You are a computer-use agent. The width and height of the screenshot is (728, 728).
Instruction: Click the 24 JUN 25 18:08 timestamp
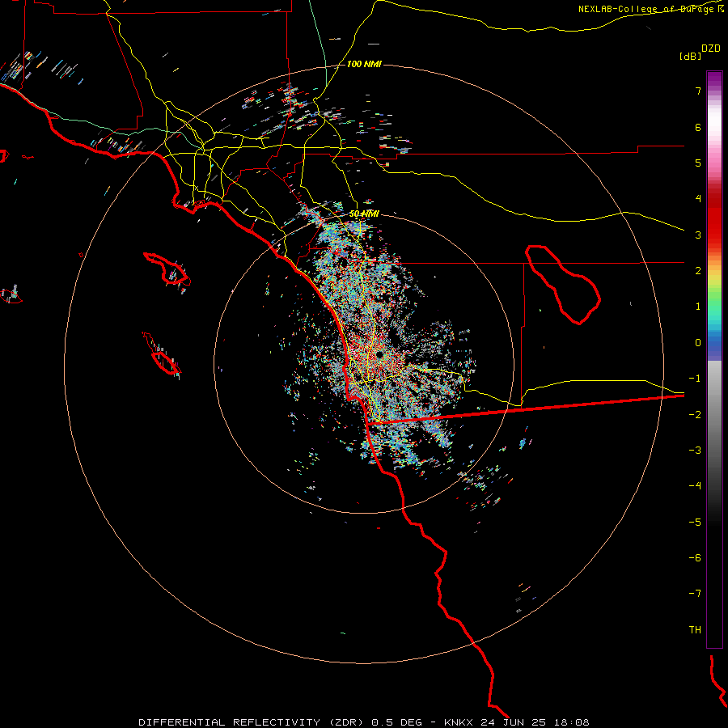click(x=535, y=722)
